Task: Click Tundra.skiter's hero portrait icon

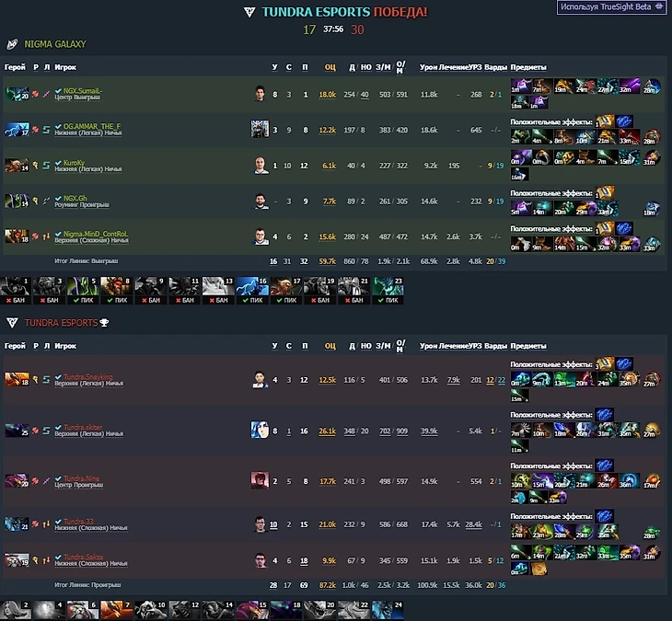Action: coord(17,430)
